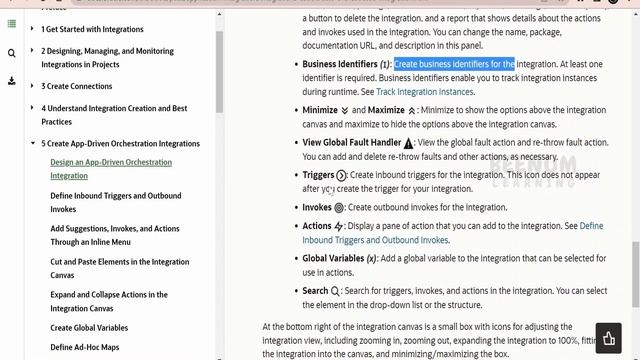
Task: Click the Triggers bold term
Action: pyautogui.click(x=318, y=175)
